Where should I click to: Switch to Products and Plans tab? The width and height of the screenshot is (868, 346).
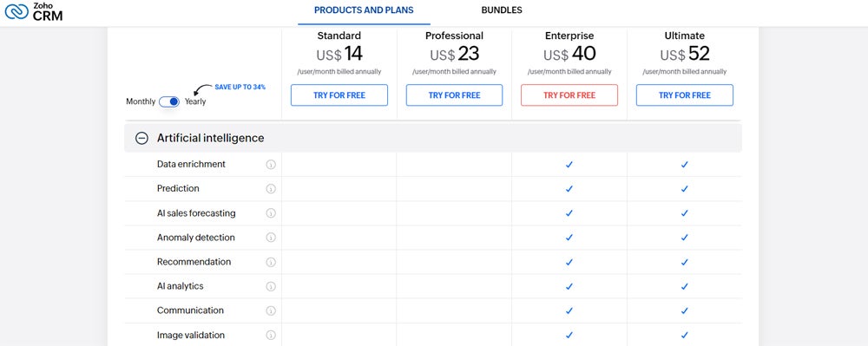pyautogui.click(x=364, y=10)
